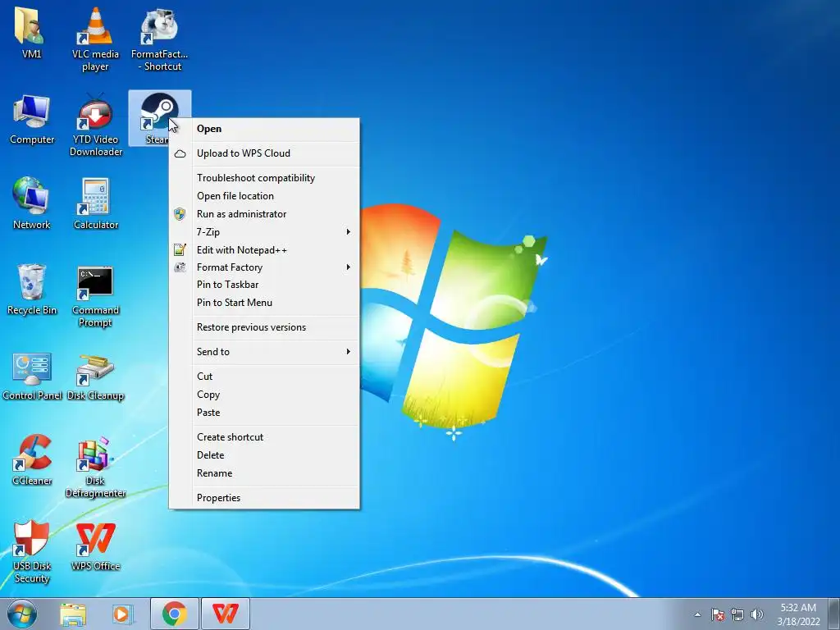
Task: Select the YTD Video Downloader icon
Action: pos(95,125)
